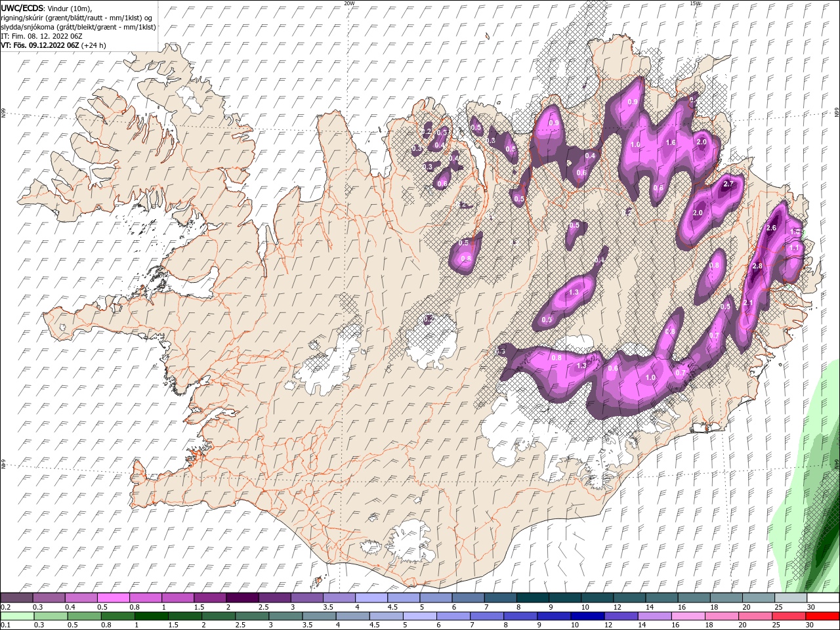The width and height of the screenshot is (840, 630).
Task: Select the darkest purple top-row swatch between 2 and 2.5
Action: 242,598
